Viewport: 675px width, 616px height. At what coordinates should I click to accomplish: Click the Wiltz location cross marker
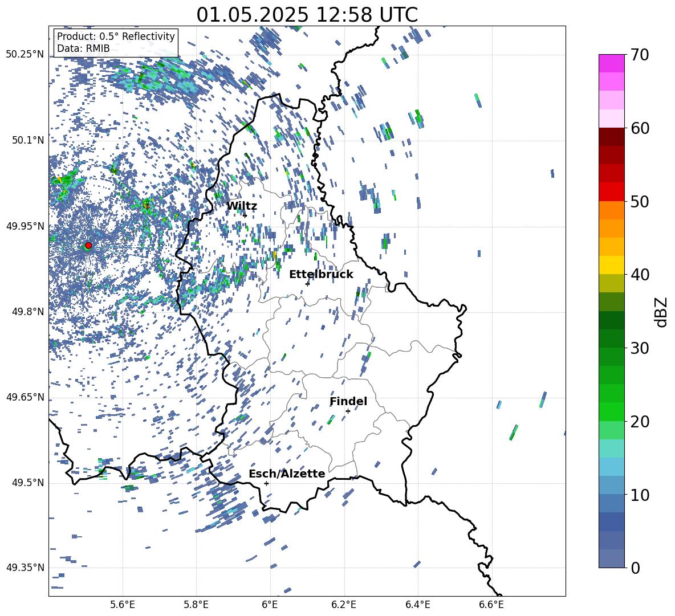point(245,215)
